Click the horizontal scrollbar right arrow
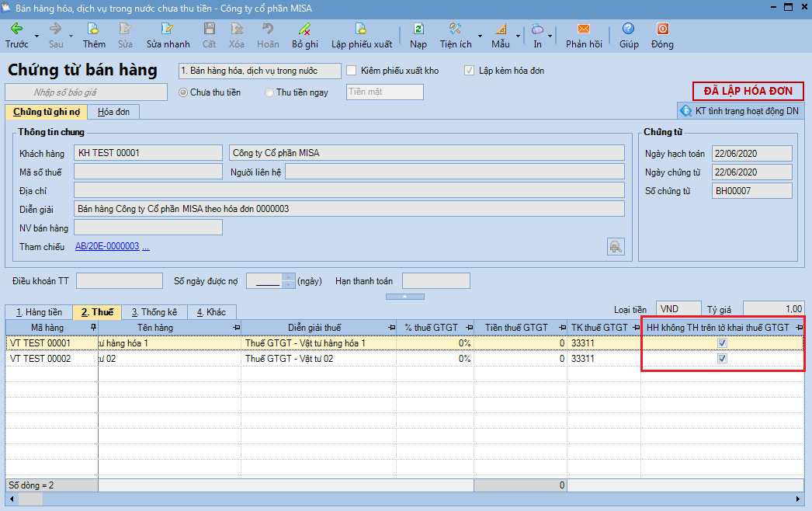This screenshot has width=812, height=511. [798, 499]
